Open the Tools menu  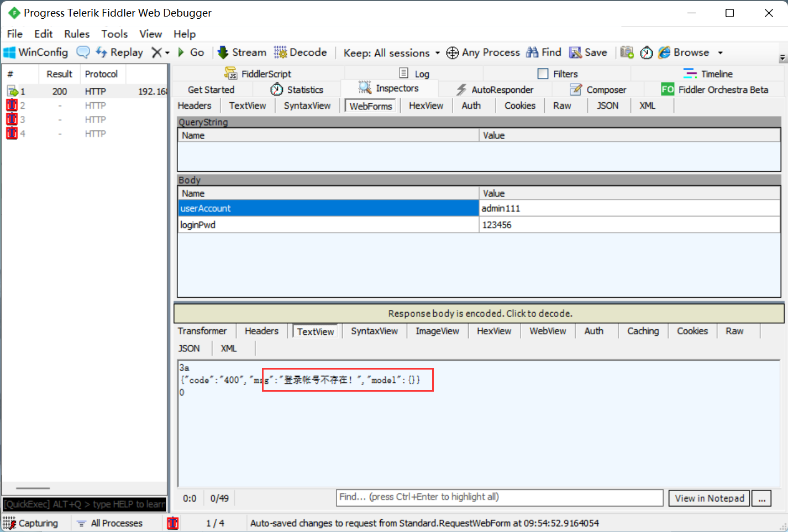(x=114, y=34)
